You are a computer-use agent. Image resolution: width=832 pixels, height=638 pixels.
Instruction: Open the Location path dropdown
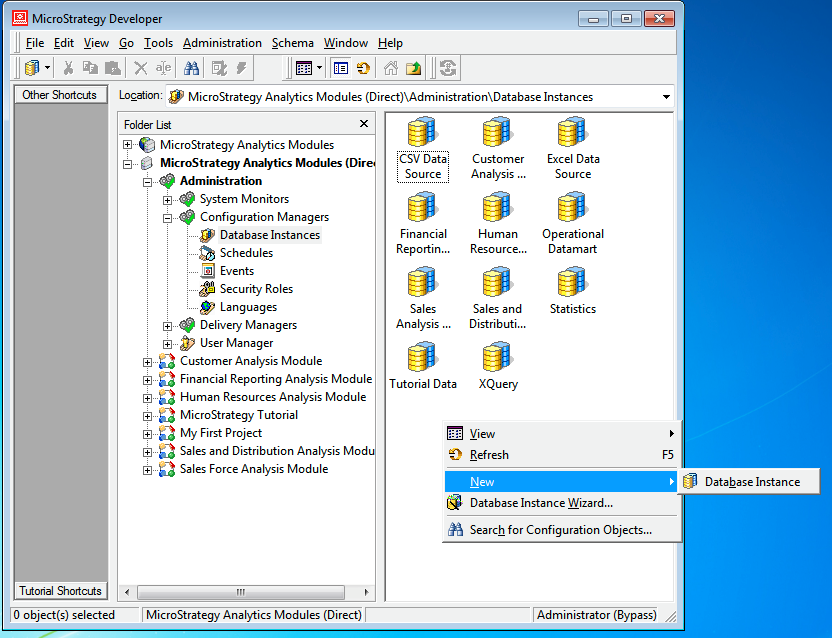point(666,97)
